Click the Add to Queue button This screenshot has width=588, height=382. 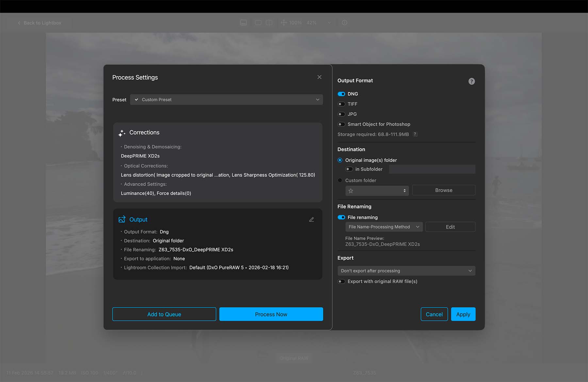click(164, 314)
